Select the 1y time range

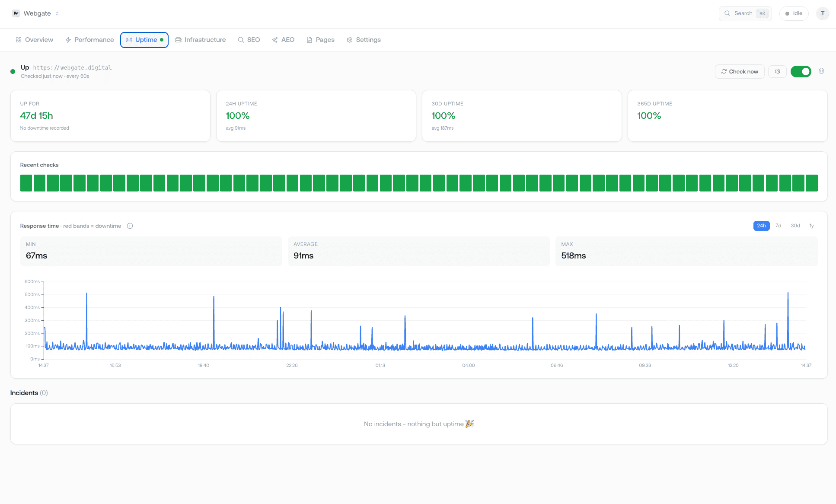pyautogui.click(x=811, y=226)
